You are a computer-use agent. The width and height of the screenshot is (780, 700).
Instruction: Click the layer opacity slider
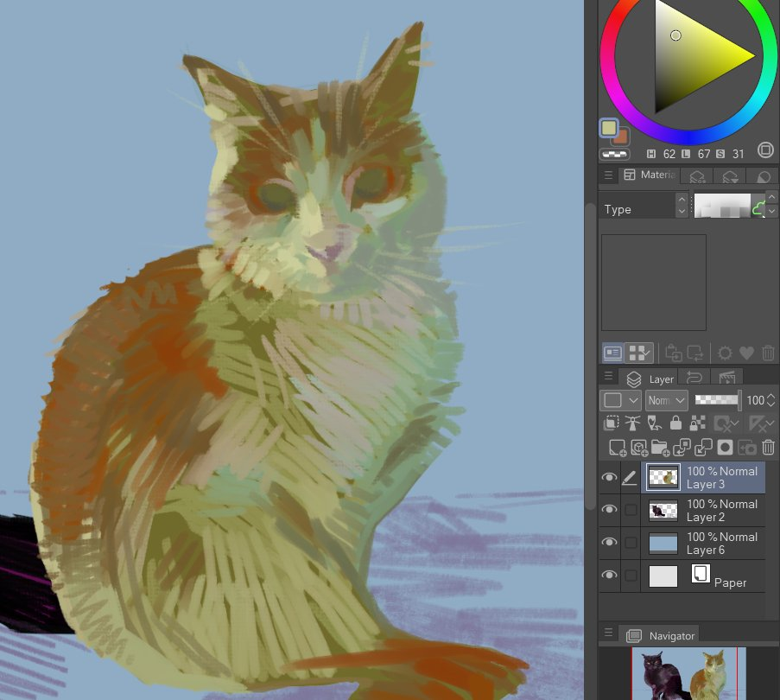pyautogui.click(x=717, y=400)
